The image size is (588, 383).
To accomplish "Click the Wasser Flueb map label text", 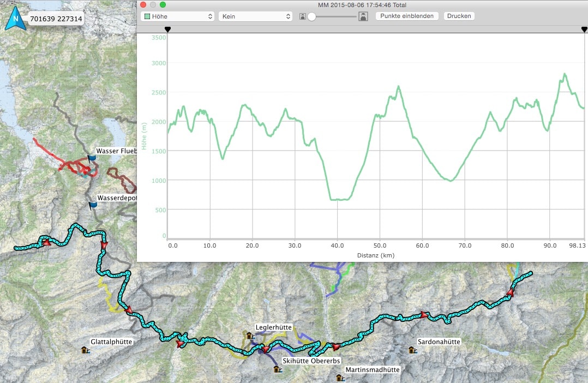I will (x=116, y=151).
